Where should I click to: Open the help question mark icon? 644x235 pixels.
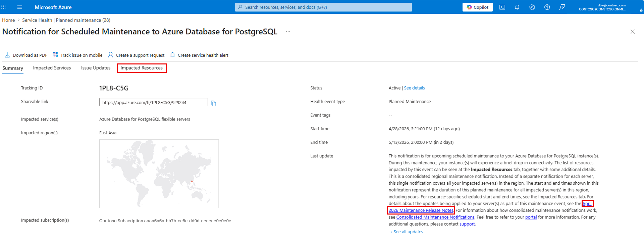(547, 7)
